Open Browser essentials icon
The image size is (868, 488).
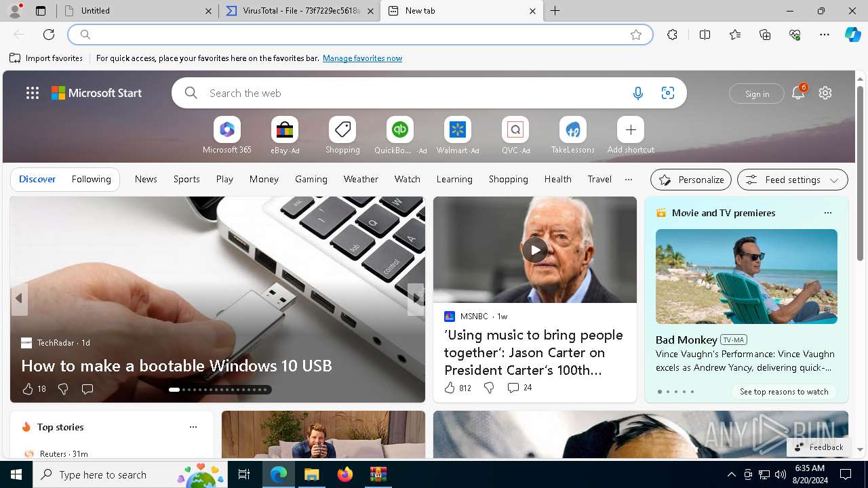(795, 35)
